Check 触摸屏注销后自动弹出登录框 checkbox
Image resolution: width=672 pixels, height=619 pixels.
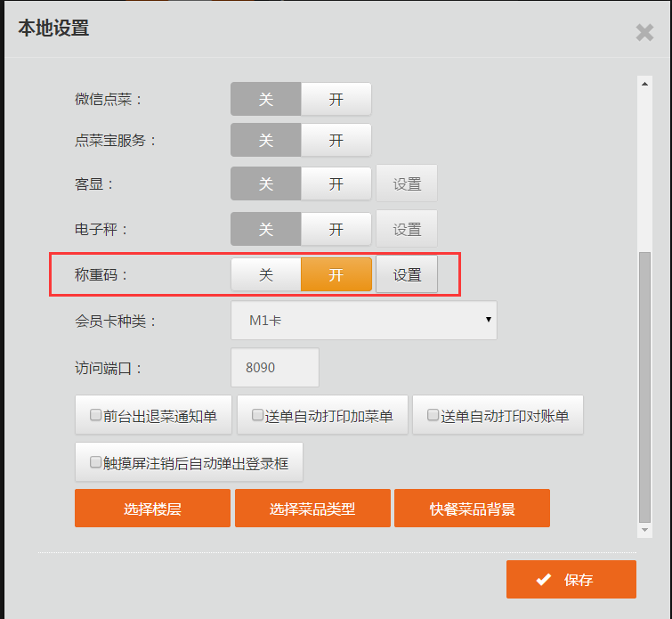(x=95, y=462)
